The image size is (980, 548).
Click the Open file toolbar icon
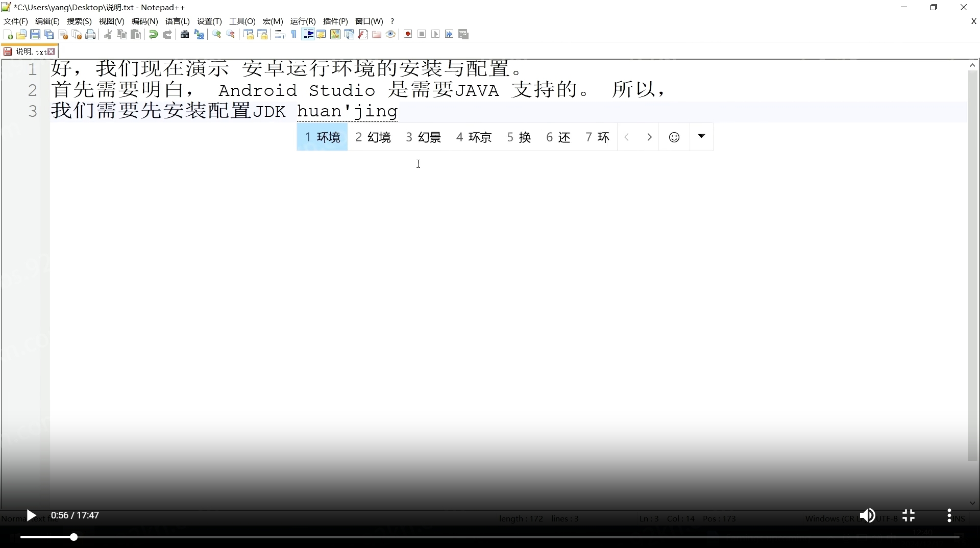coord(21,34)
